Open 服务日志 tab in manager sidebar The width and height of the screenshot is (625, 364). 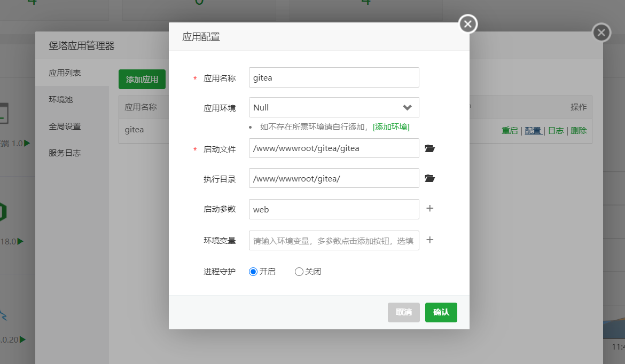(x=72, y=153)
